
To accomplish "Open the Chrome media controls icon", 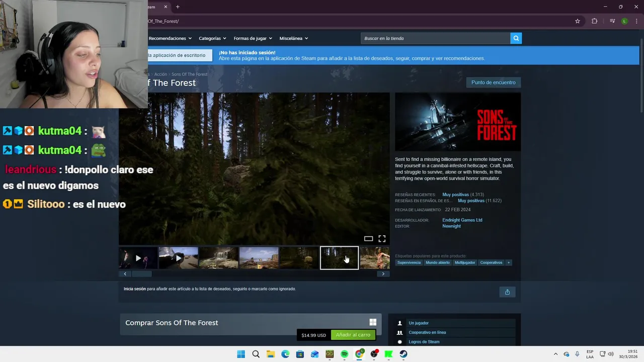I will point(612,21).
